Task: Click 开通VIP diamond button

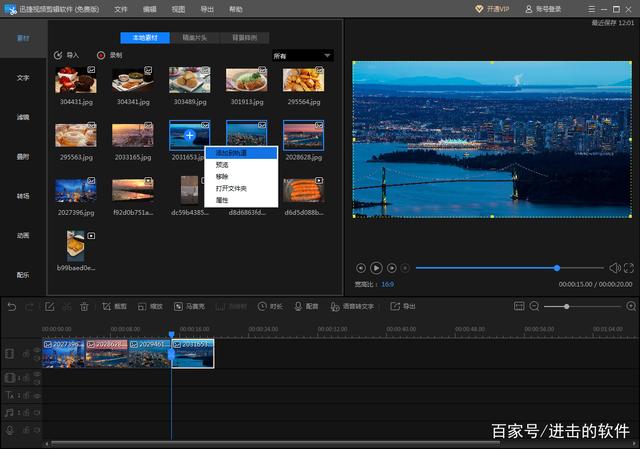Action: coord(492,9)
